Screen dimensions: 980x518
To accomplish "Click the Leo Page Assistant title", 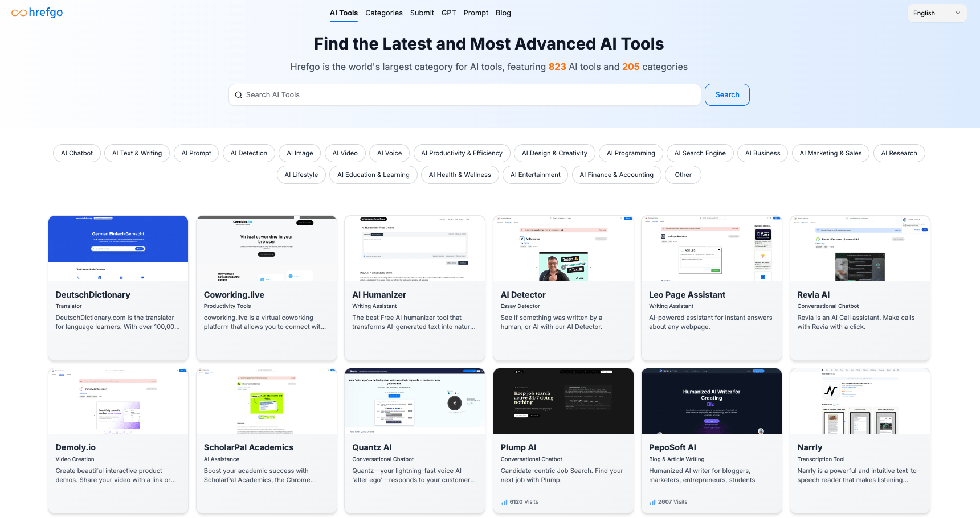I will [x=687, y=295].
